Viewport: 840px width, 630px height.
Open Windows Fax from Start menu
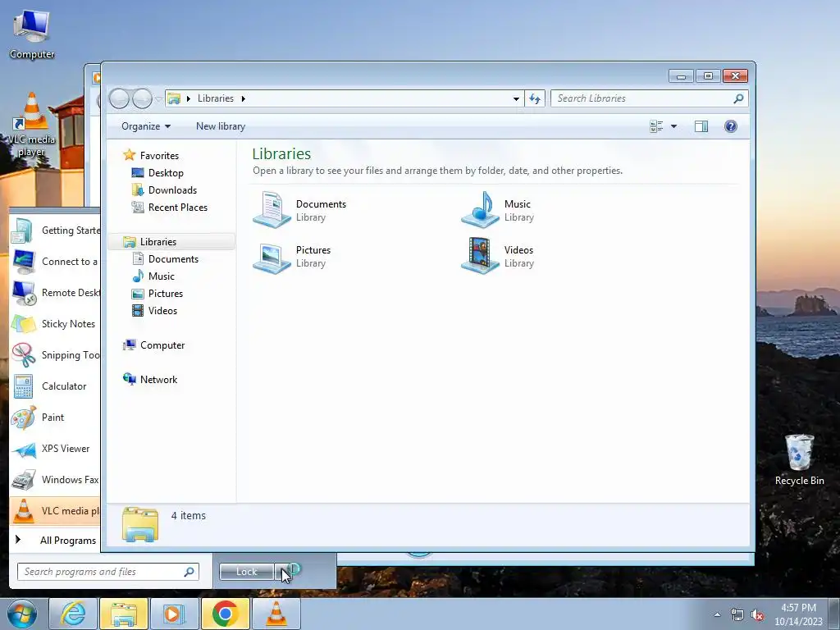[55, 479]
